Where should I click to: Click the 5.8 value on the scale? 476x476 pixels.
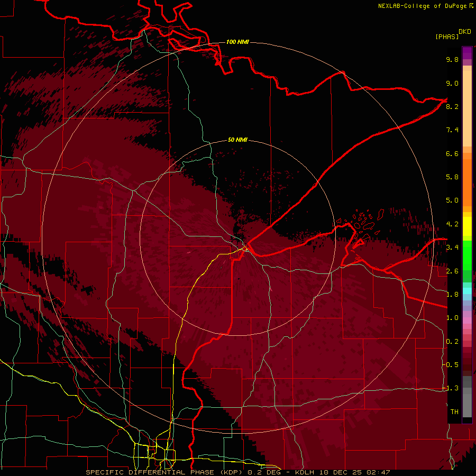pos(452,177)
